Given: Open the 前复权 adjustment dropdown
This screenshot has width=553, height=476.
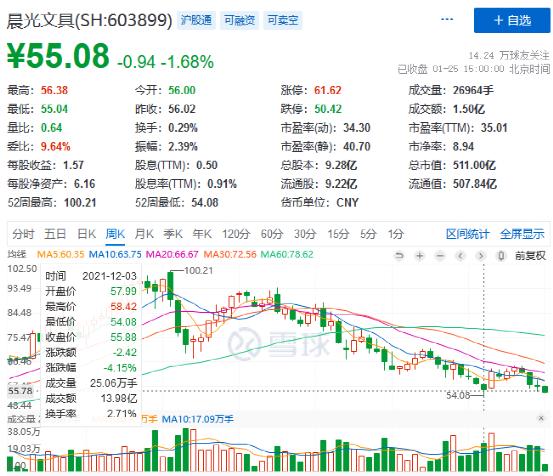Looking at the screenshot, I should pyautogui.click(x=530, y=255).
